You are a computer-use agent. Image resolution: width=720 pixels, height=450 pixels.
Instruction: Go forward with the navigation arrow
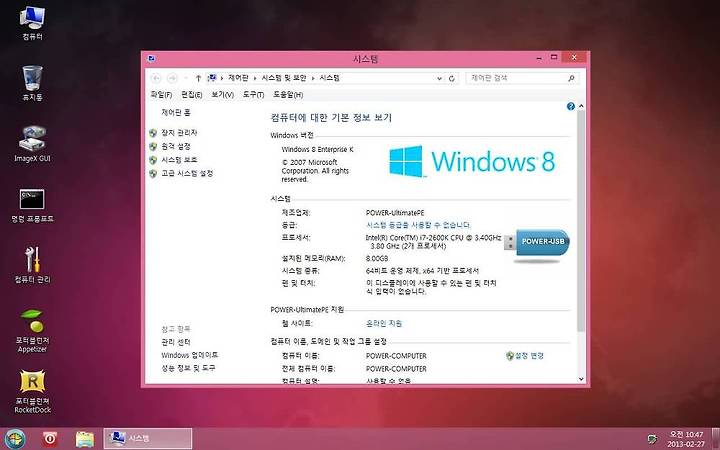pyautogui.click(x=172, y=79)
